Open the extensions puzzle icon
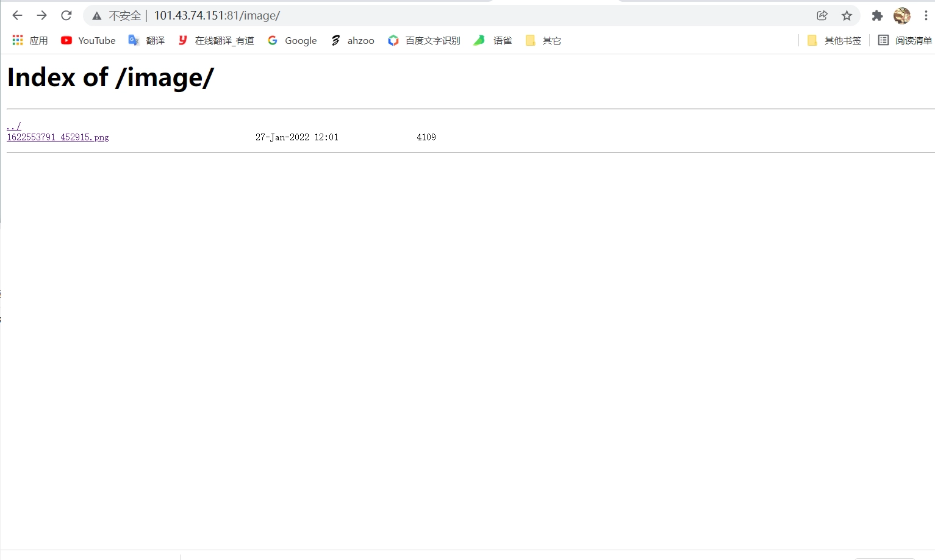The image size is (935, 560). (877, 15)
